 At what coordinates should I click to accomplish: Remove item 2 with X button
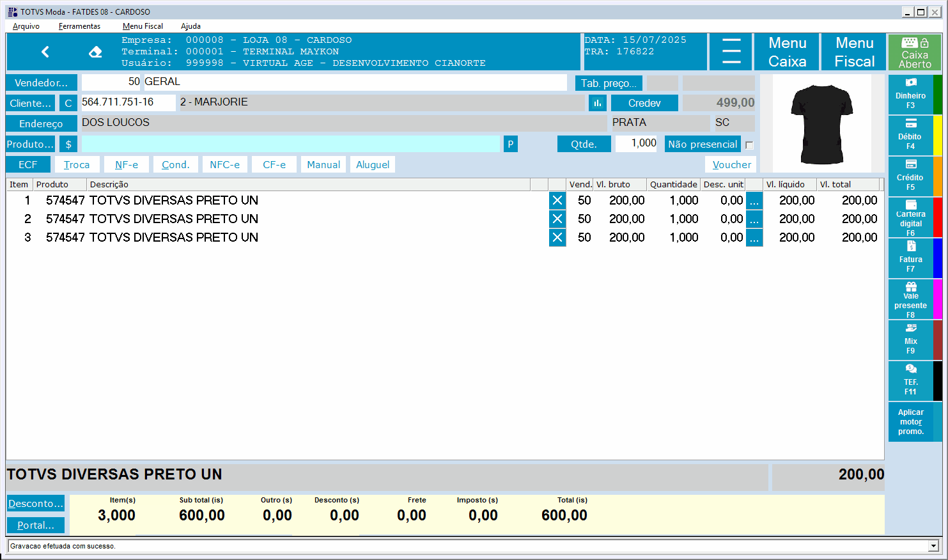(x=557, y=219)
